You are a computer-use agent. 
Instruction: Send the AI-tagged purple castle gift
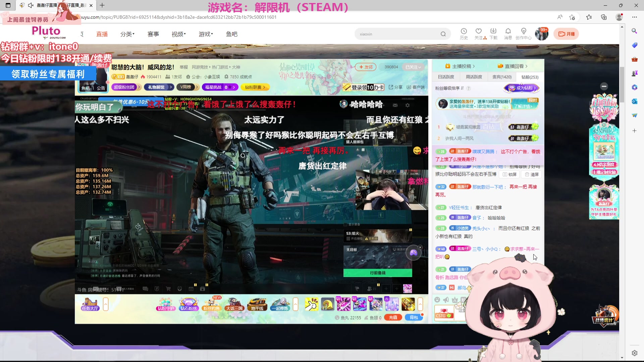(392, 304)
